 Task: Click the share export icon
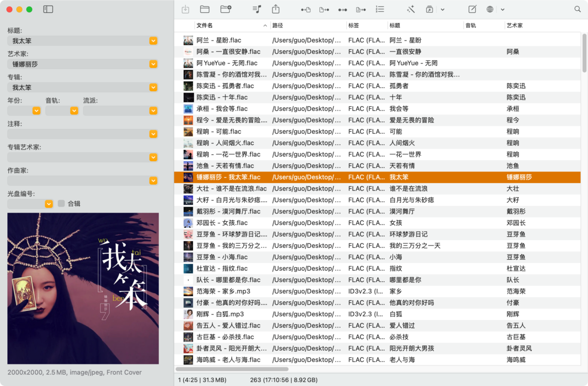(276, 9)
